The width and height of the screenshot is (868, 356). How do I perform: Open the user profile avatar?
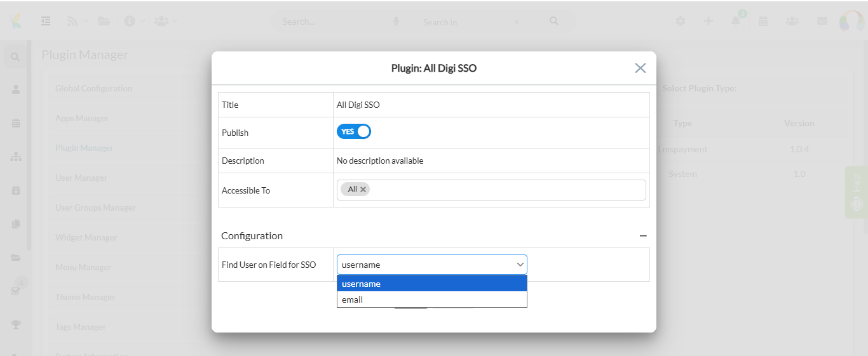click(x=851, y=21)
